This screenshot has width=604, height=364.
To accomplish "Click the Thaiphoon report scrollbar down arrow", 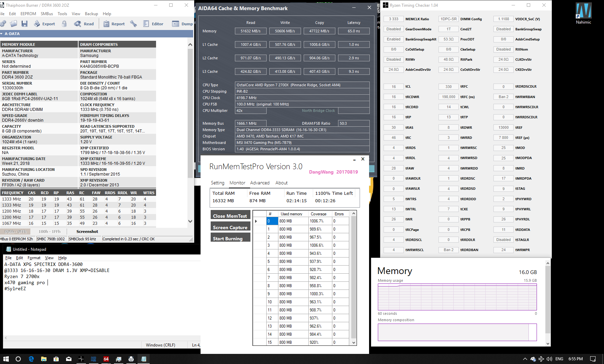I will pos(190,221).
